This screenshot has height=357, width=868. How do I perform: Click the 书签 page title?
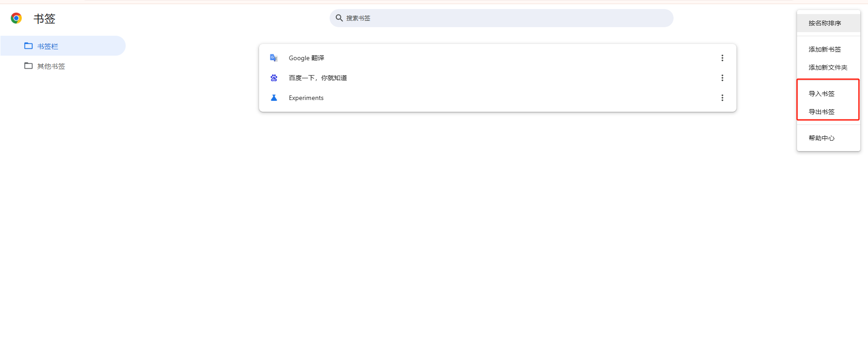(44, 19)
